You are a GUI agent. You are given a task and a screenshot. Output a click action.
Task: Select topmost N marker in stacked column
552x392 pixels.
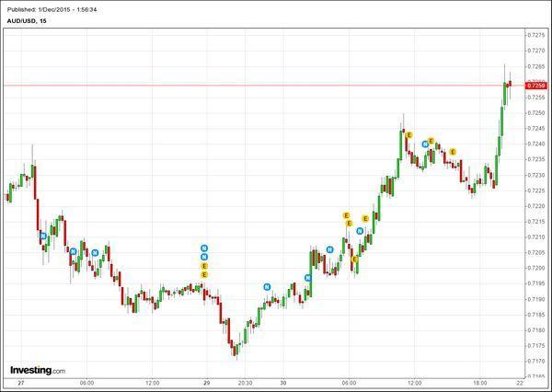(204, 248)
